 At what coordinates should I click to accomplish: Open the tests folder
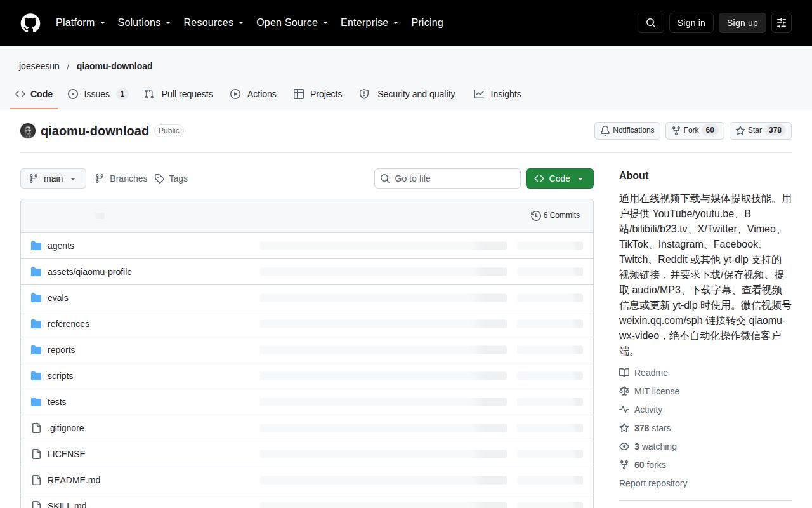[56, 402]
